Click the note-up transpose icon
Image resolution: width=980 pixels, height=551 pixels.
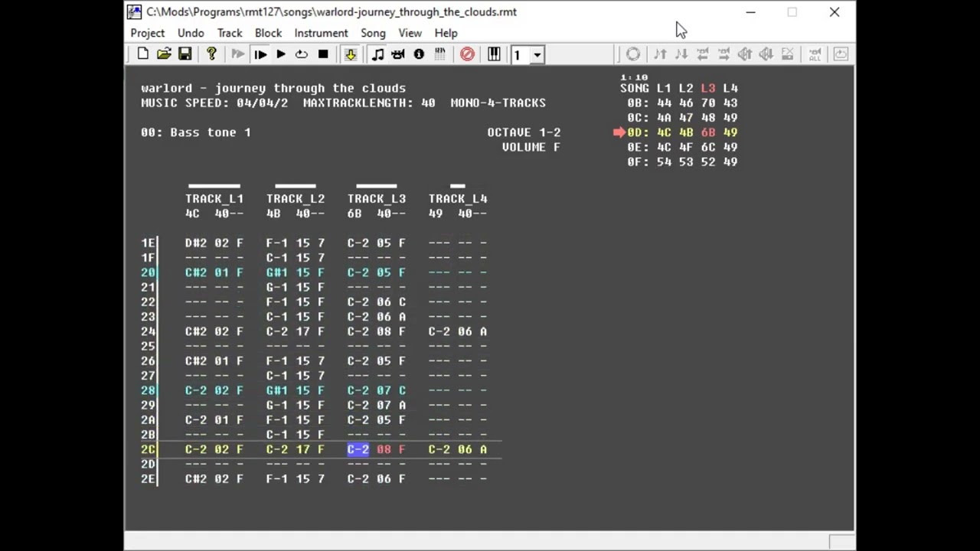click(660, 54)
